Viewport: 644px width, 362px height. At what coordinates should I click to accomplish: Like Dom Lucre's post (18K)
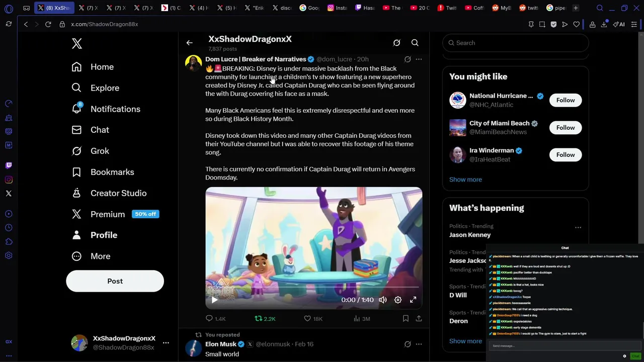coord(313,319)
